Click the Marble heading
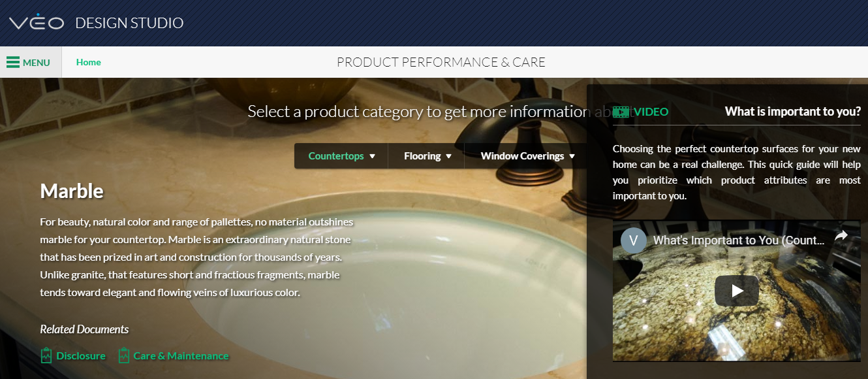This screenshot has width=868, height=379. tap(72, 191)
